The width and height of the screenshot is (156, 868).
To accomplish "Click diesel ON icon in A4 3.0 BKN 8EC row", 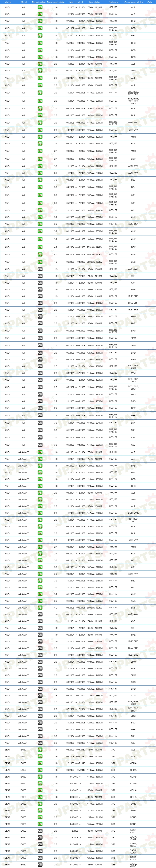I will tap(40, 423).
